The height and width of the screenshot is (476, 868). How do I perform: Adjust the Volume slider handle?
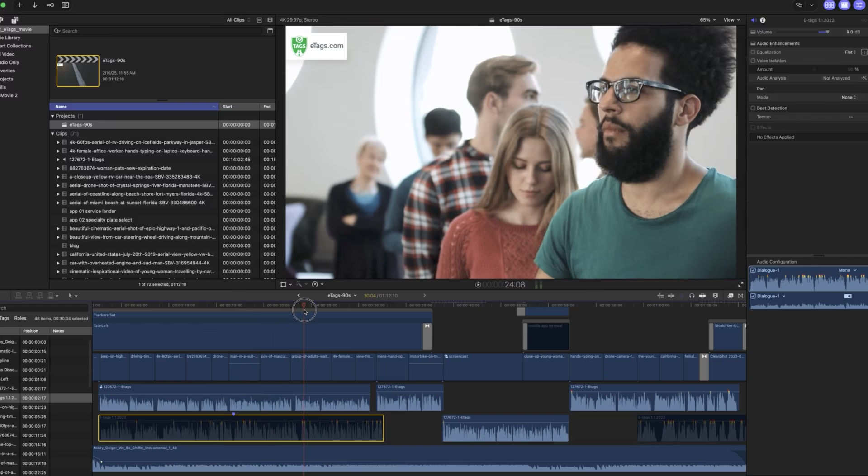click(x=827, y=32)
